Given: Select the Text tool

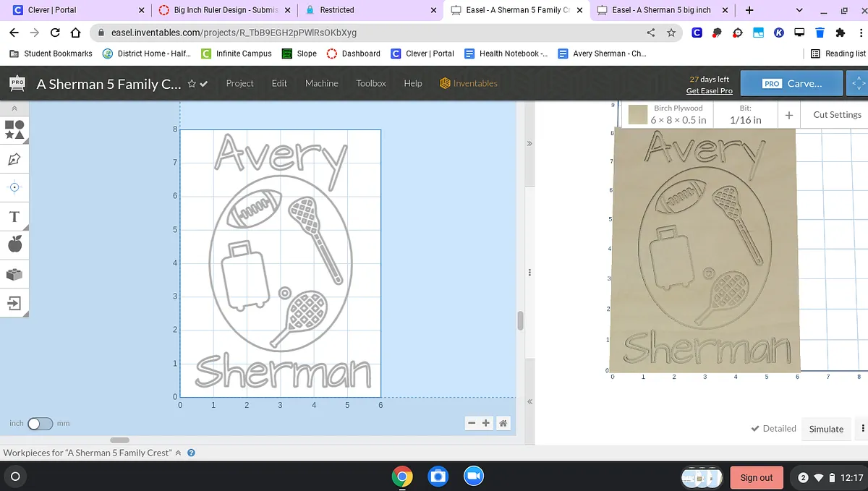Looking at the screenshot, I should click(14, 216).
